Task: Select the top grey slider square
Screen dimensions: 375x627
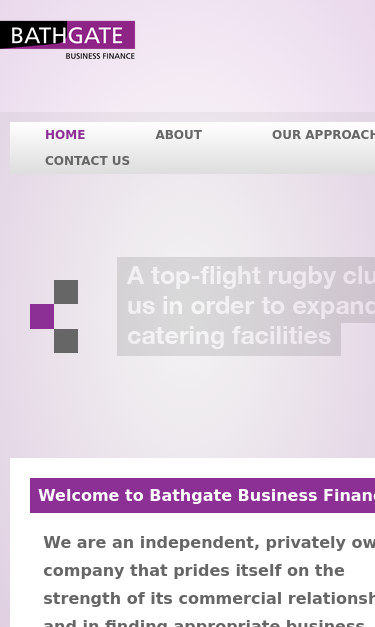Action: [66, 292]
